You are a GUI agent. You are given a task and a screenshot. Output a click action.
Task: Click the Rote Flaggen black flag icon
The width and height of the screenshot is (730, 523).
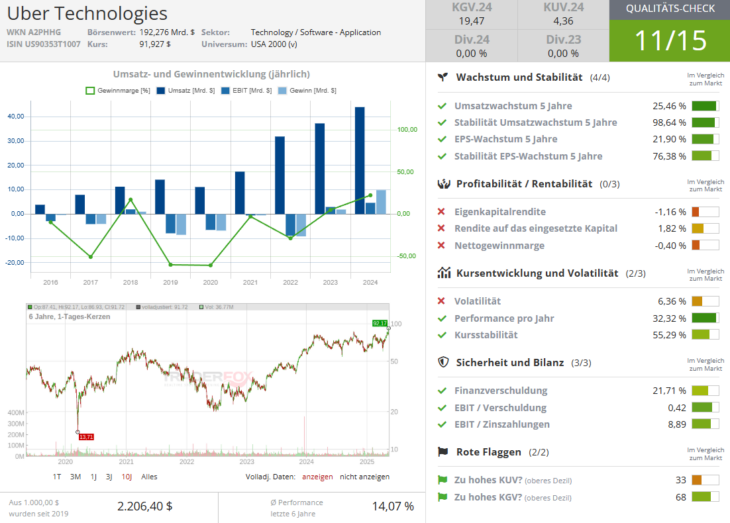[443, 451]
